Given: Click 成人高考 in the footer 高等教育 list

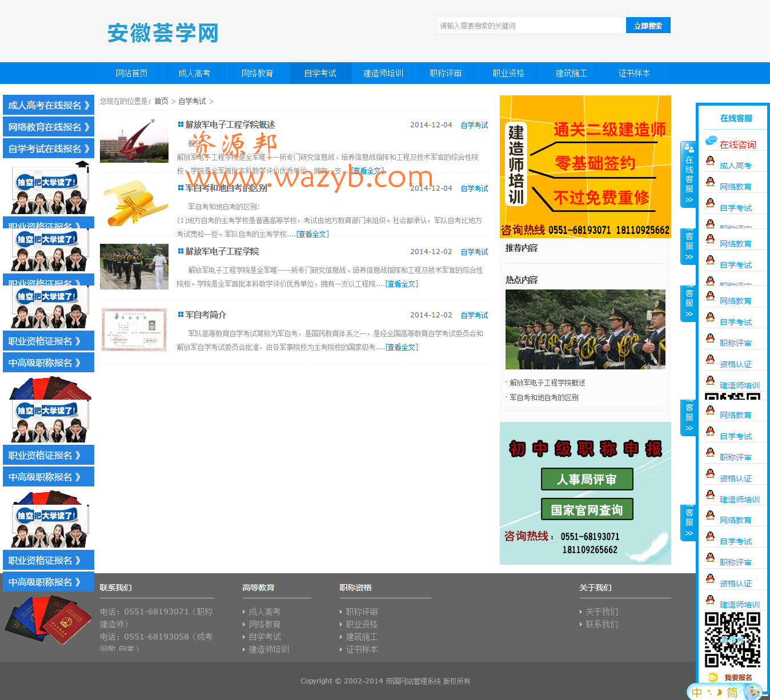Looking at the screenshot, I should point(264,612).
